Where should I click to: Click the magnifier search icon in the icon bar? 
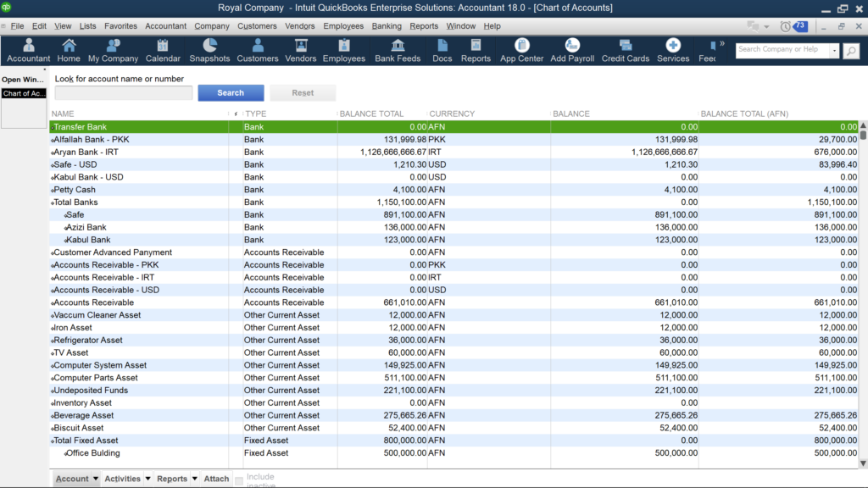(851, 51)
